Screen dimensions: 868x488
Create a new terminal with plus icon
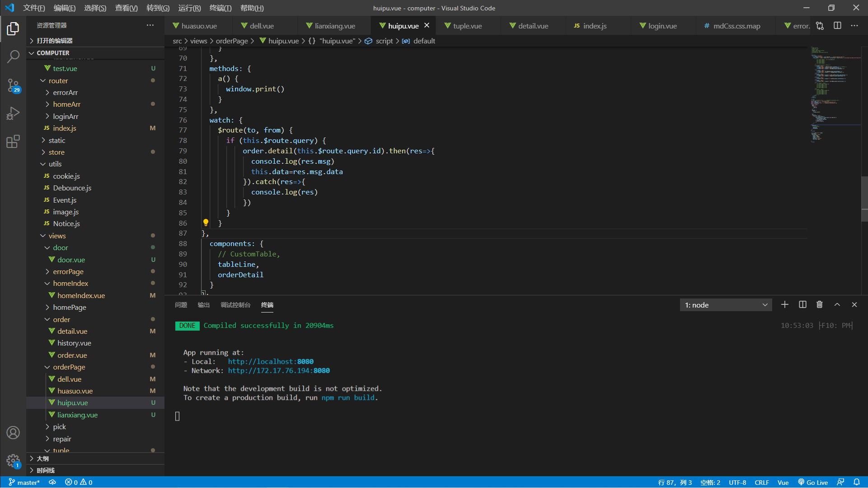[x=785, y=305]
